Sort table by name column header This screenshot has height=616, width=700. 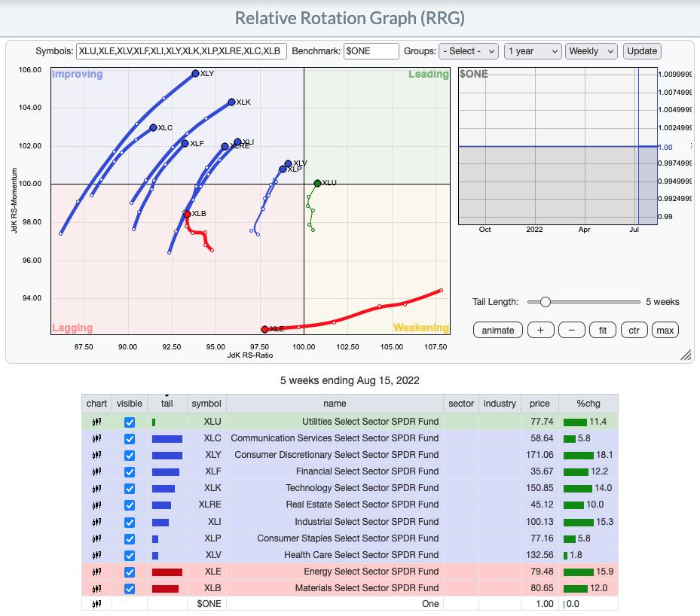click(335, 404)
